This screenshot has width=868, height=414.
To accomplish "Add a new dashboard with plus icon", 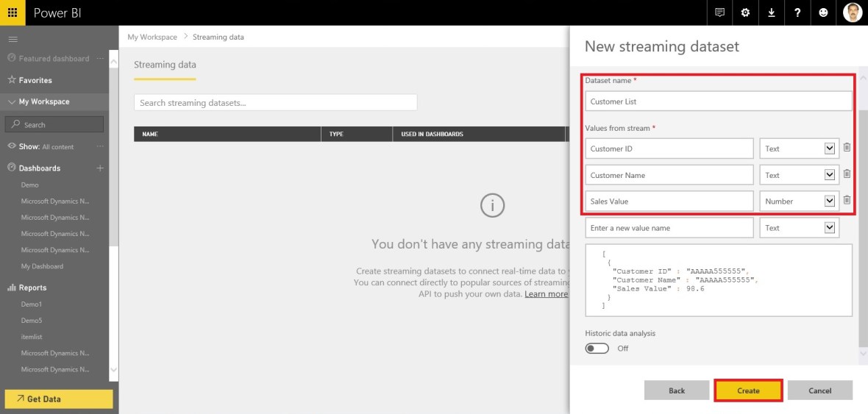I will (x=100, y=168).
